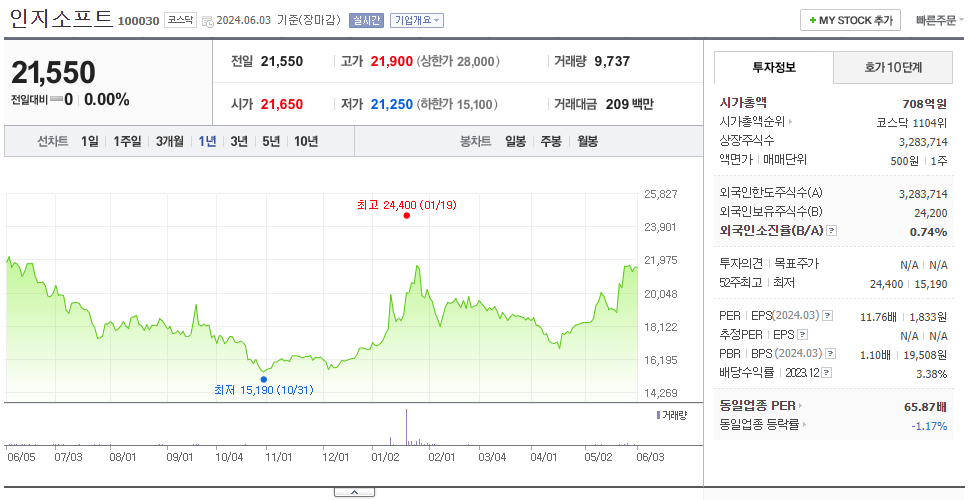Show 월봉 candlestick chart

588,141
